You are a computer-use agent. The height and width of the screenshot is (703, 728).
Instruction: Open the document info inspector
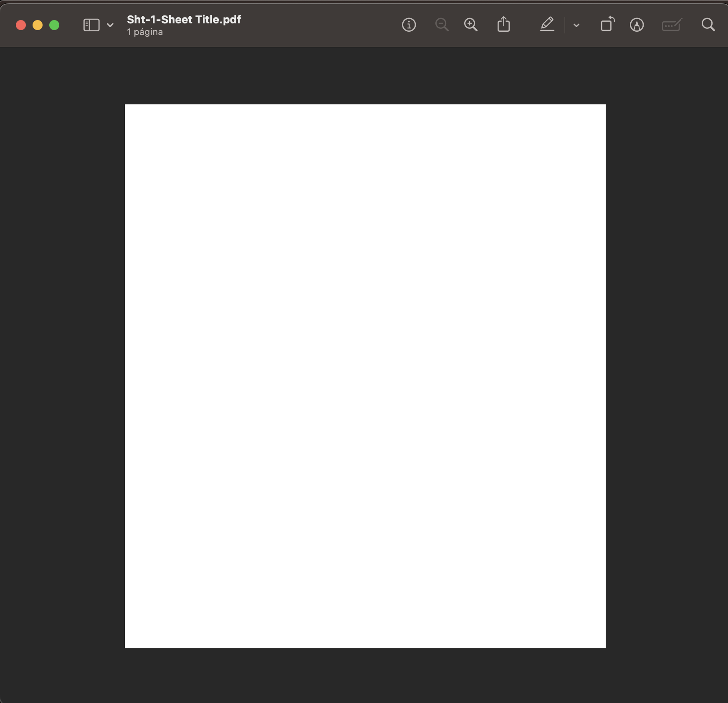point(409,25)
